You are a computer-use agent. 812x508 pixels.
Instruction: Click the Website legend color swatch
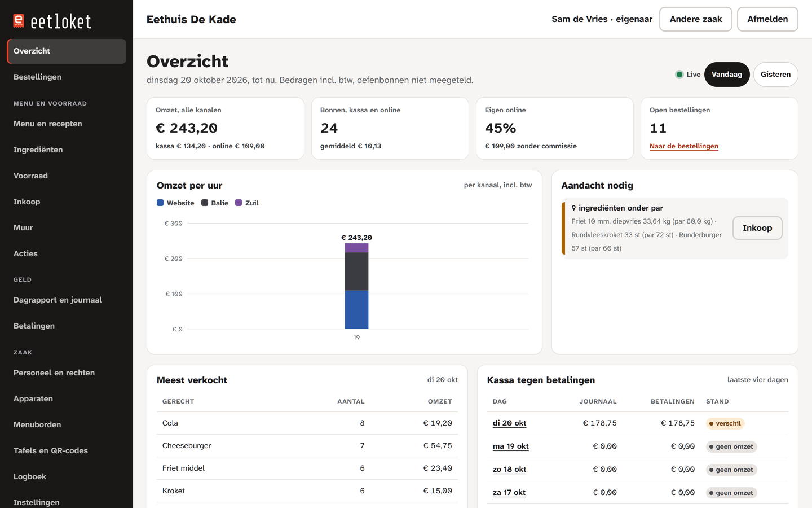(160, 203)
